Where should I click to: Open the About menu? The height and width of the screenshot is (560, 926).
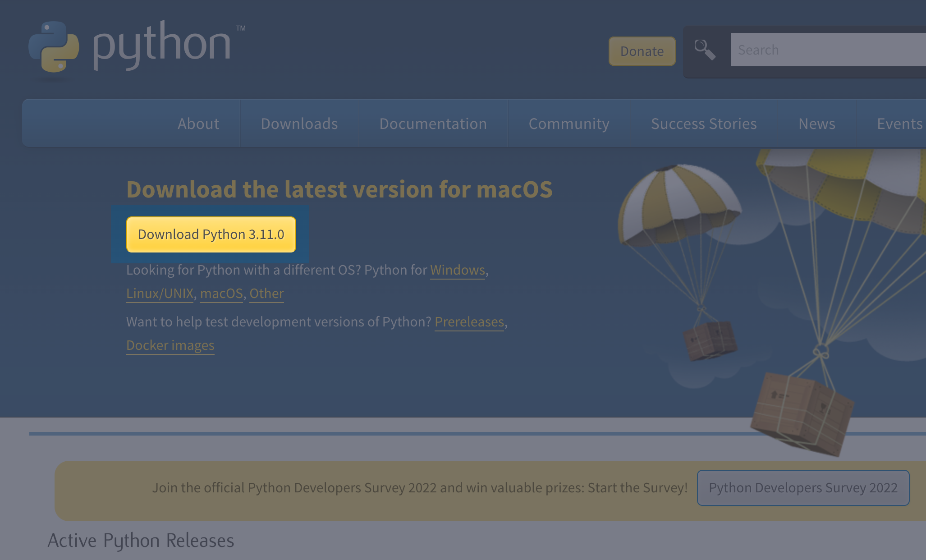tap(198, 124)
